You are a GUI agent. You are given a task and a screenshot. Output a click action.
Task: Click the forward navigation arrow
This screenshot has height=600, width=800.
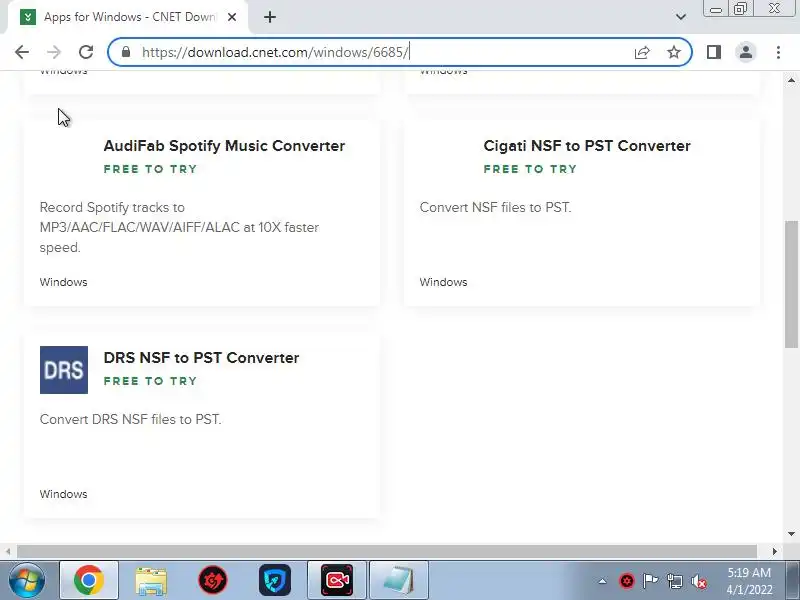coord(54,52)
